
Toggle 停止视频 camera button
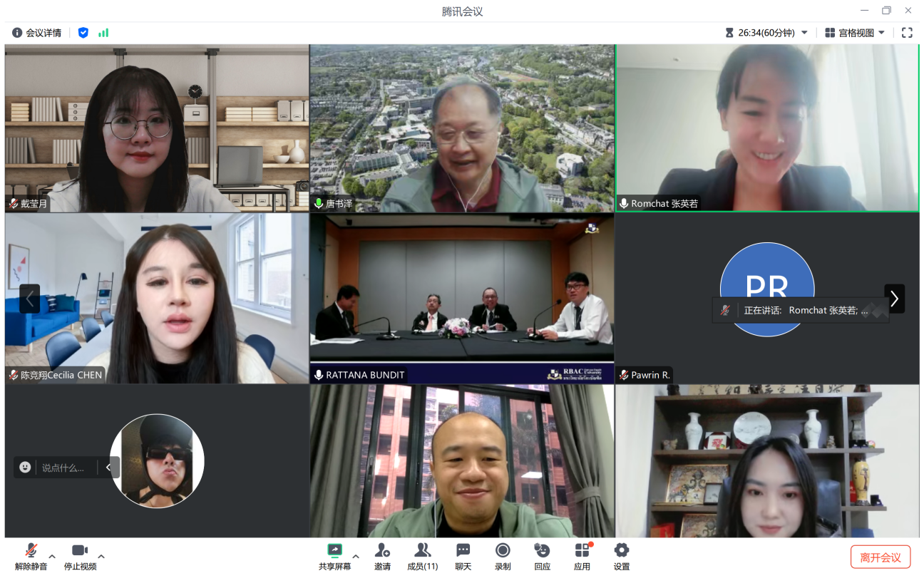(x=80, y=550)
